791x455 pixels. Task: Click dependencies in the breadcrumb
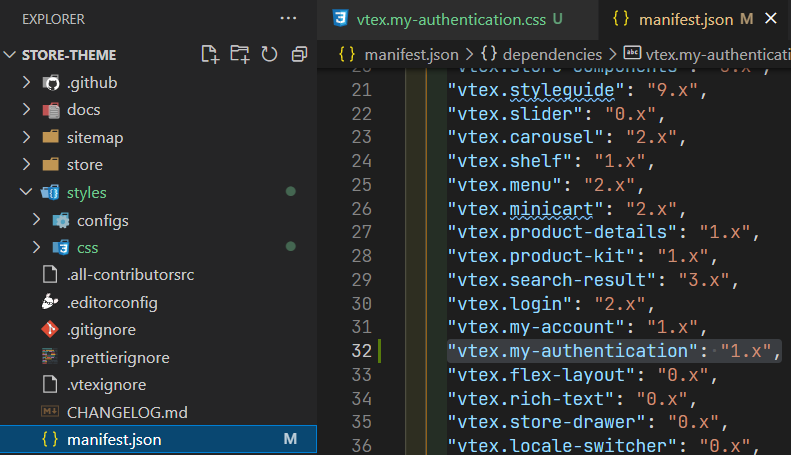click(x=552, y=54)
